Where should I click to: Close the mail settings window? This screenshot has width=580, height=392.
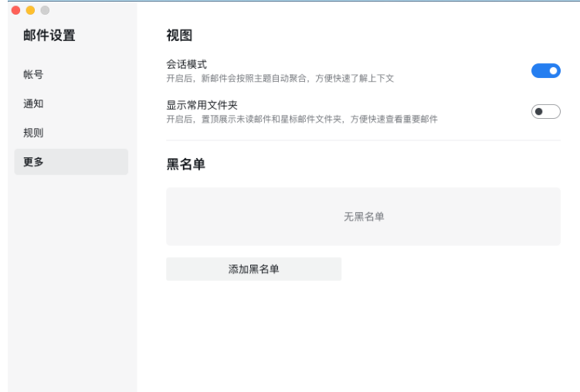pyautogui.click(x=15, y=10)
